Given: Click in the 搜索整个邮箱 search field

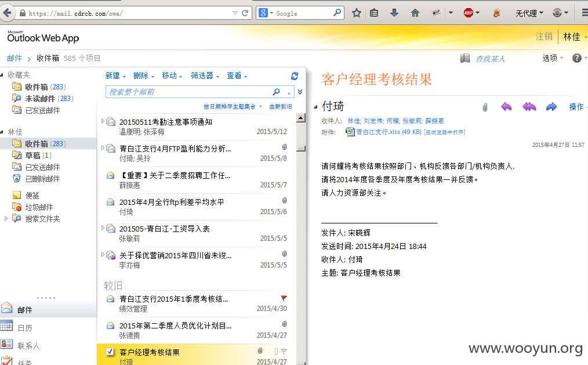Looking at the screenshot, I should (191, 92).
